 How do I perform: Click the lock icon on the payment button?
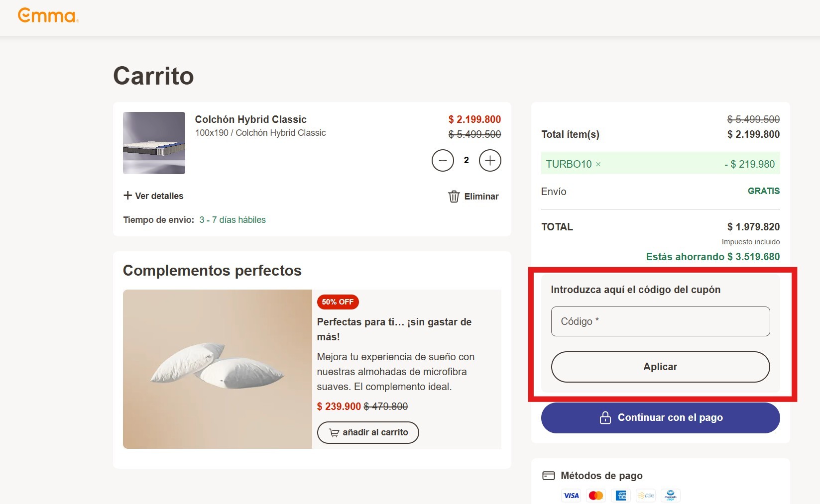click(605, 418)
